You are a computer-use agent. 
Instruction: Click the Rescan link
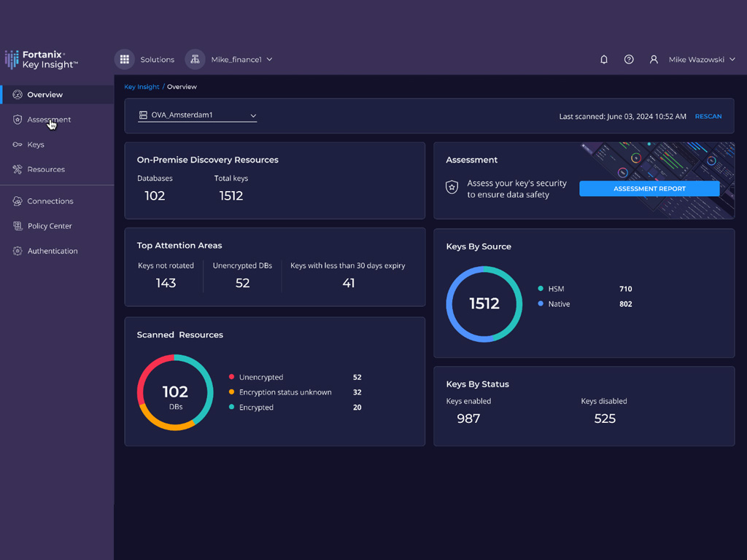tap(708, 117)
